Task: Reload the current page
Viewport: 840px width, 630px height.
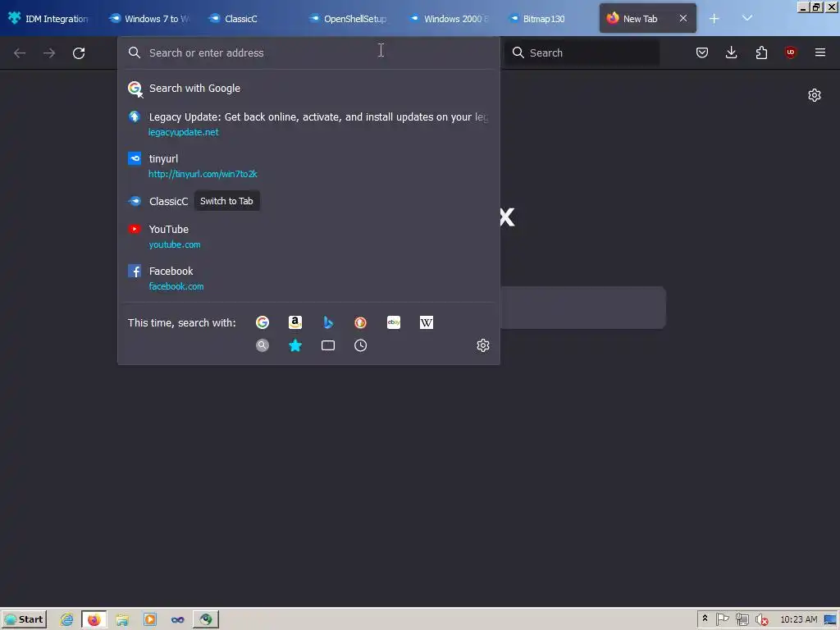Action: 79,53
